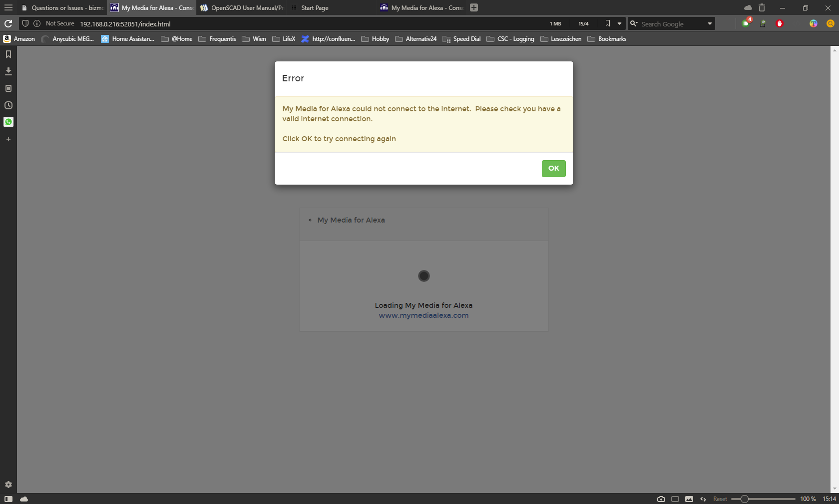The image size is (839, 504).
Task: Reload the current page
Action: coord(8,23)
